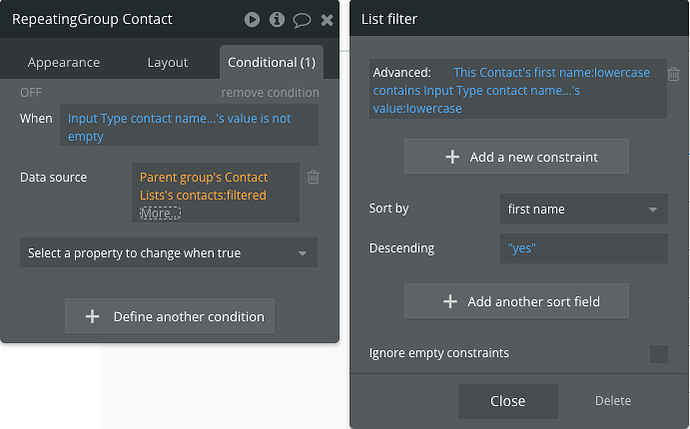
Task: Click plus icon on Define another condition
Action: pyautogui.click(x=93, y=316)
